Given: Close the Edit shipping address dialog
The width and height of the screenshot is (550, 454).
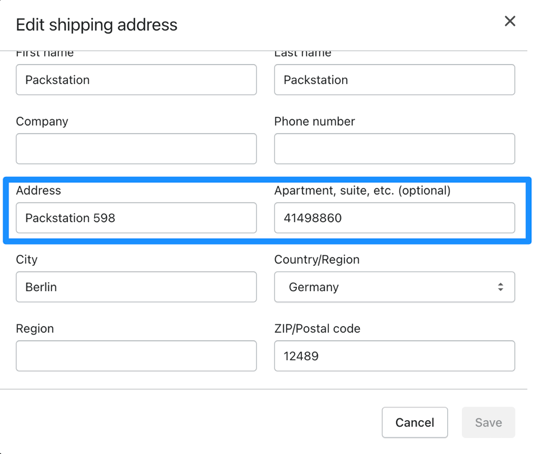Looking at the screenshot, I should tap(510, 21).
